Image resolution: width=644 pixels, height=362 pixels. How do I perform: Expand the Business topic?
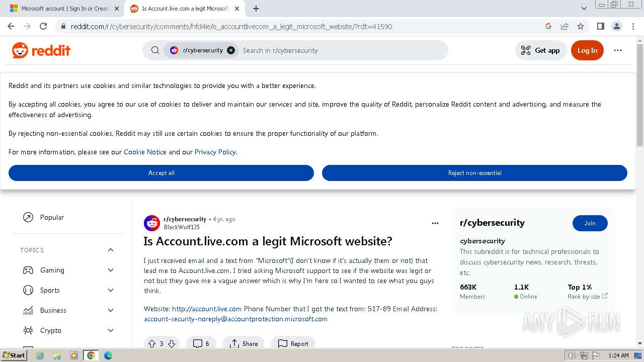pos(111,310)
